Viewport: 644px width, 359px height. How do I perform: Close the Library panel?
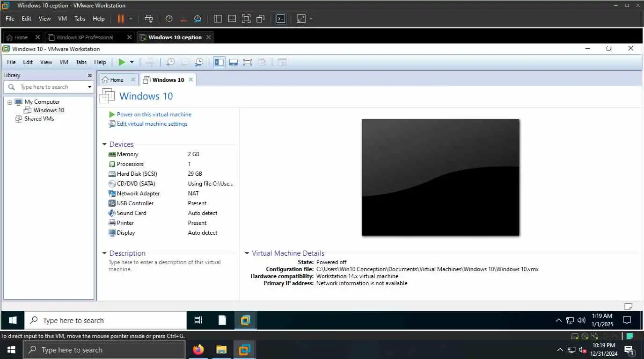[90, 75]
